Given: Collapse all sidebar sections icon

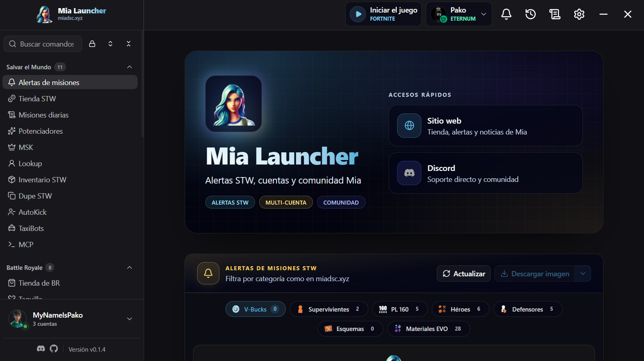Looking at the screenshot, I should point(129,44).
